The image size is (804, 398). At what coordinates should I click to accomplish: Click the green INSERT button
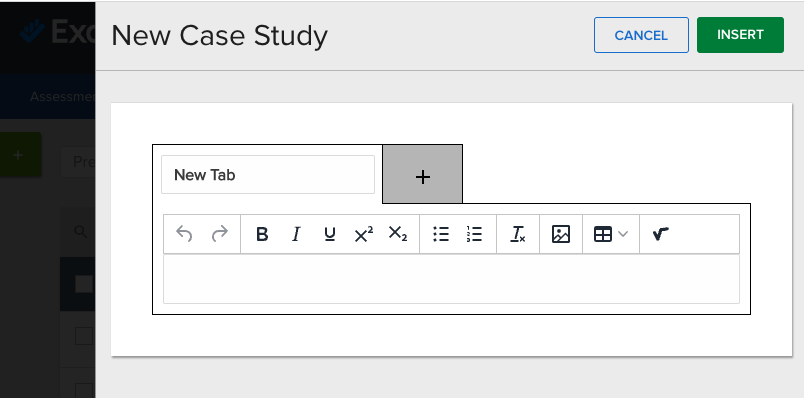tap(740, 35)
